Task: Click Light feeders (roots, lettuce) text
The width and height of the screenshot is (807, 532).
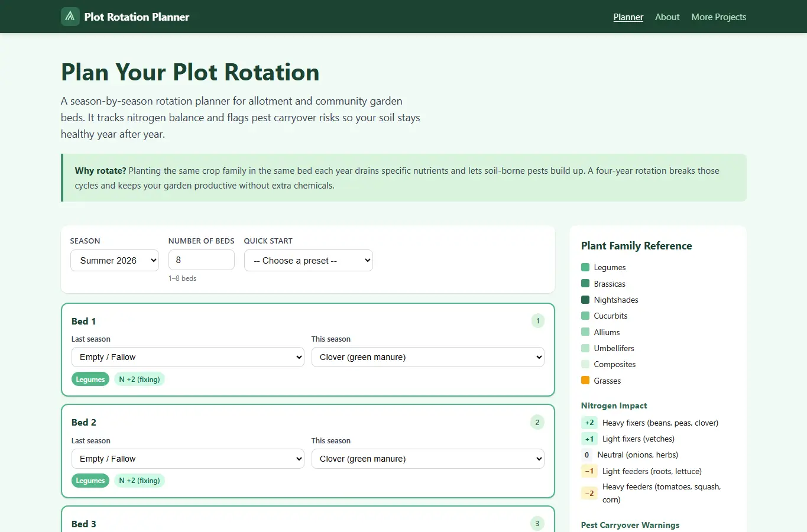Action: click(652, 471)
